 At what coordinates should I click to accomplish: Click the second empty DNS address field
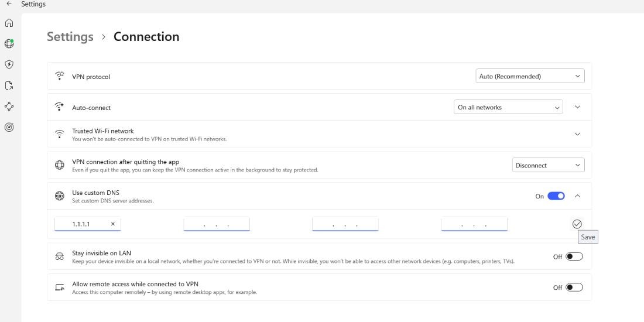[217, 224]
